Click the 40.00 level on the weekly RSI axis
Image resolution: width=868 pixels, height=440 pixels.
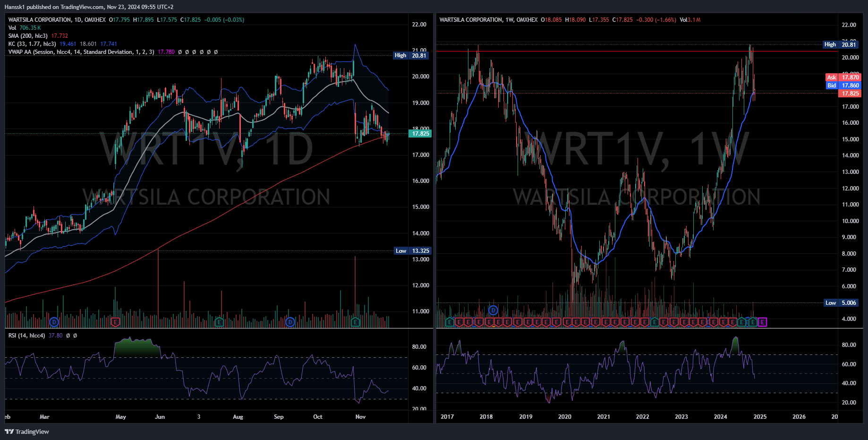click(x=849, y=383)
